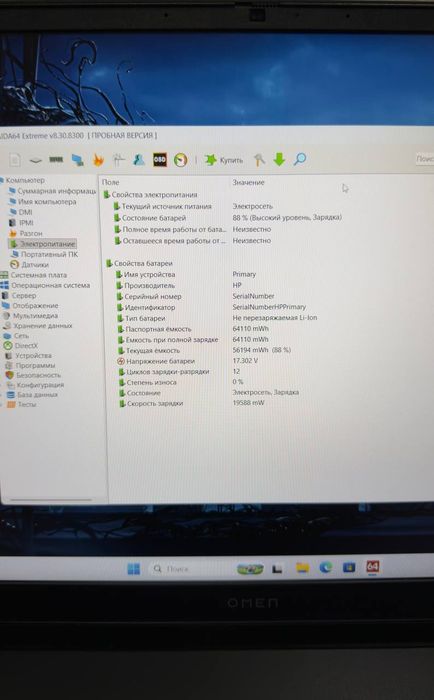Viewport: 434px width, 700px height.
Task: Click the monitor diagnostics toolbar icon
Action: pyautogui.click(x=77, y=160)
